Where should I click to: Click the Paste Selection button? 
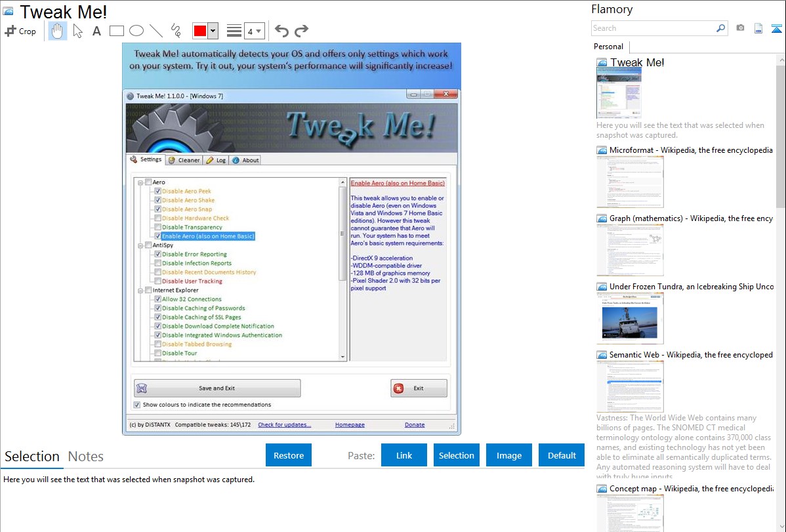click(457, 455)
